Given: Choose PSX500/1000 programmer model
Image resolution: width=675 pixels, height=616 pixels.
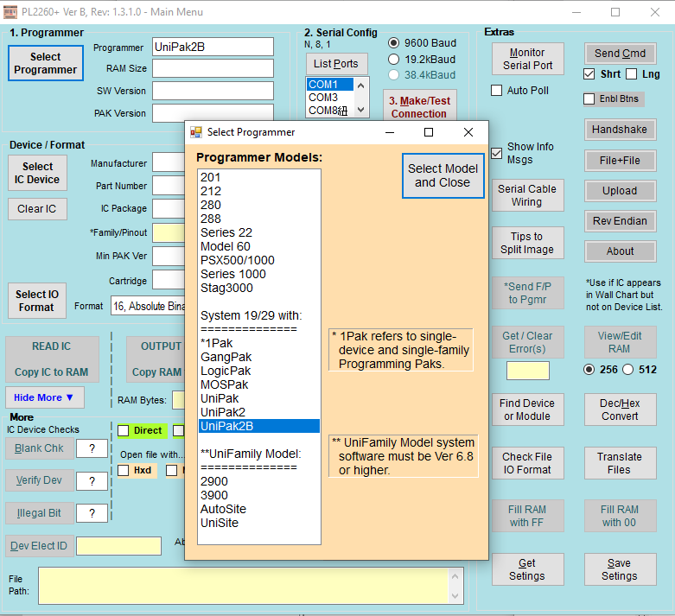Looking at the screenshot, I should coord(258,260).
